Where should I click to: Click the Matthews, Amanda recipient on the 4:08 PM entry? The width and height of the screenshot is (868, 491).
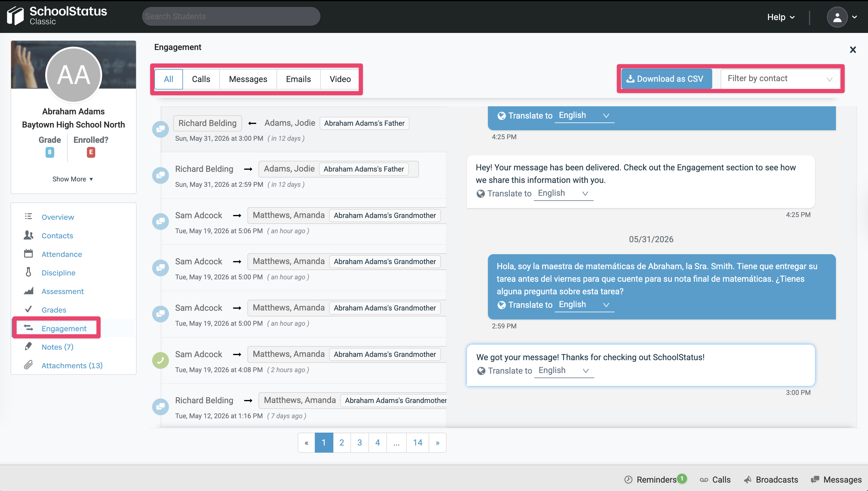288,354
